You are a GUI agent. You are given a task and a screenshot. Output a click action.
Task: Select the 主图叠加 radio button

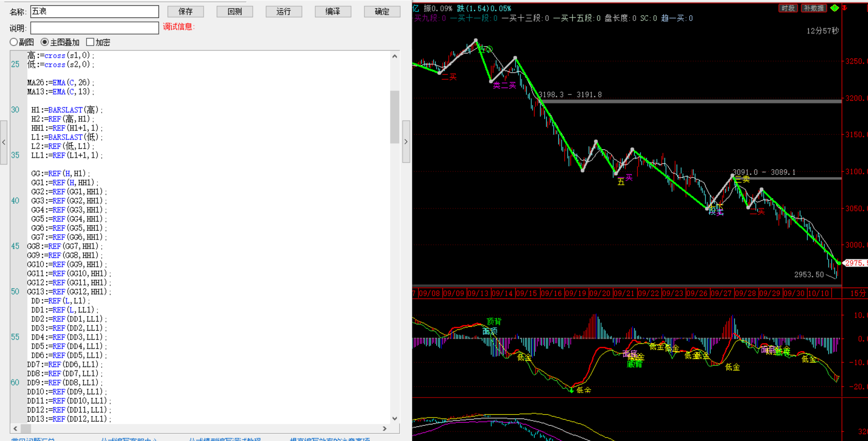tap(44, 42)
